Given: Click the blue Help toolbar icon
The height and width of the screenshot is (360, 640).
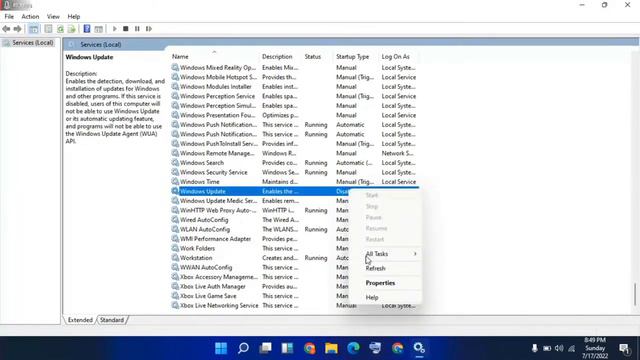Looking at the screenshot, I should [87, 29].
